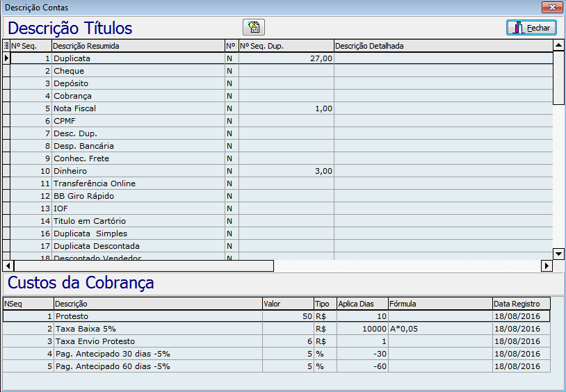Click the Tipo column header
The width and height of the screenshot is (566, 392).
[x=325, y=304]
